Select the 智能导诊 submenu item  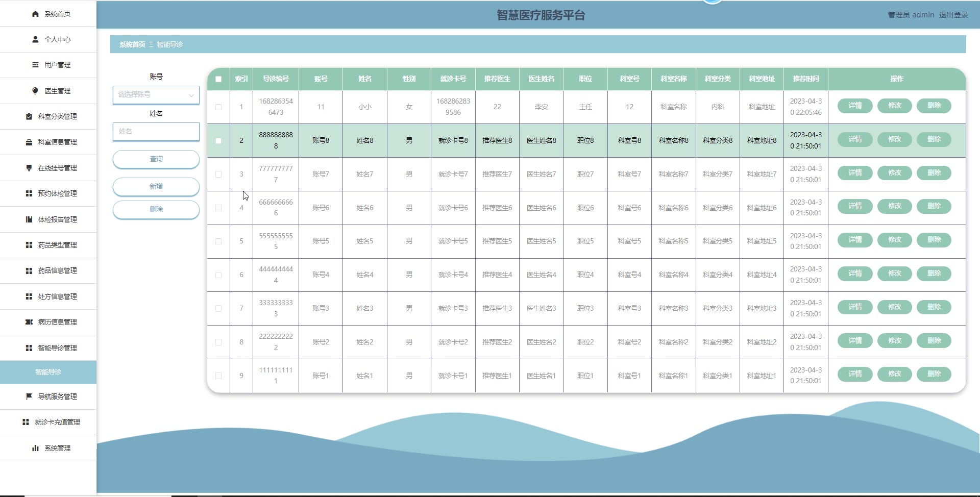[x=48, y=372]
